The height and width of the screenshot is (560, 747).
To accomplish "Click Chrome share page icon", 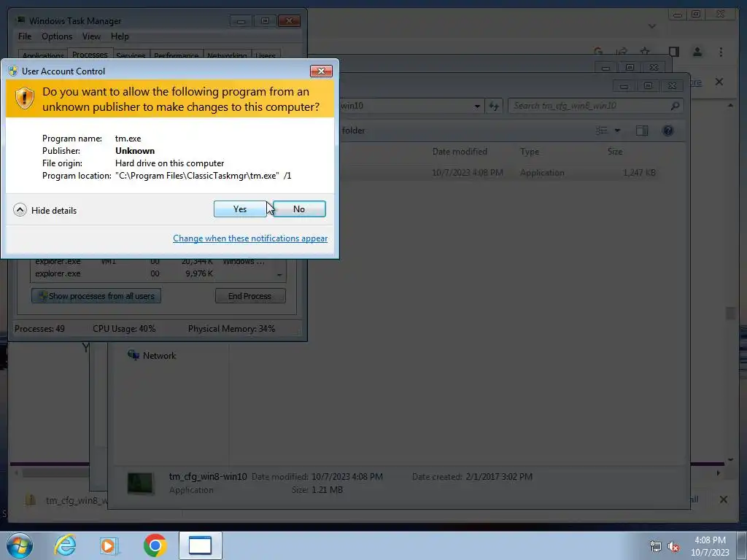I will coord(622,52).
